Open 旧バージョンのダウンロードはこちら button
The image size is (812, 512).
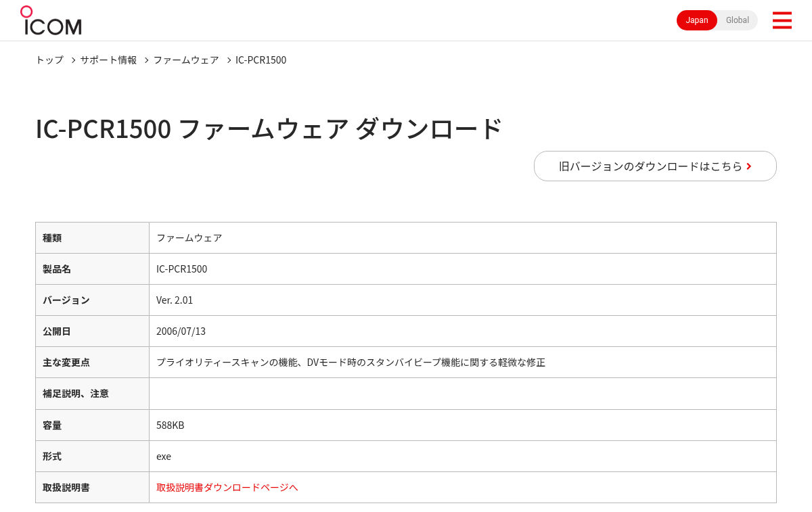coord(655,166)
